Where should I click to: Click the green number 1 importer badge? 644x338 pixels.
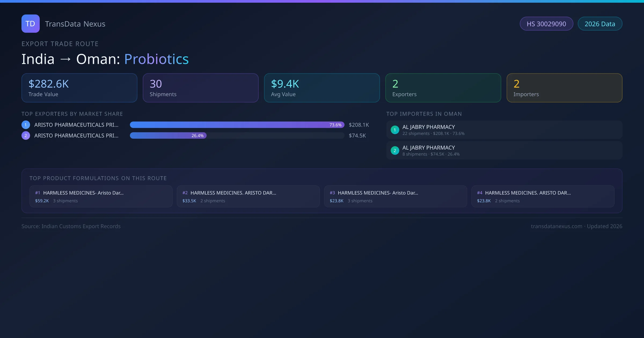(x=395, y=130)
